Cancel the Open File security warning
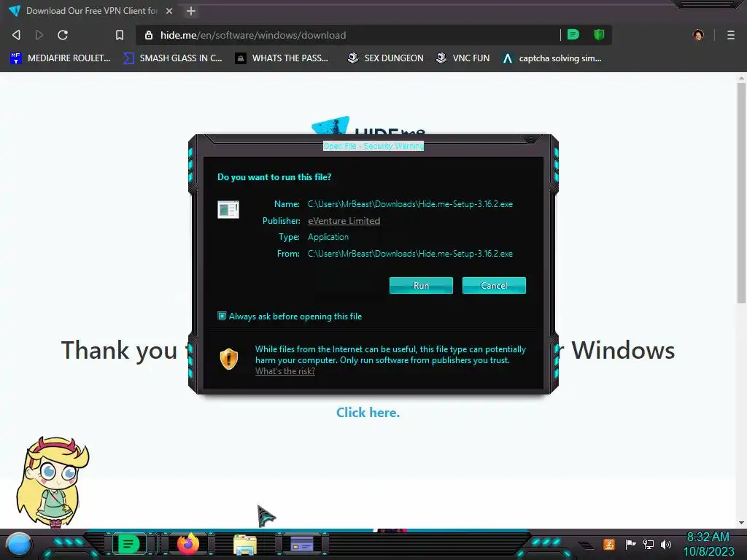 [494, 285]
